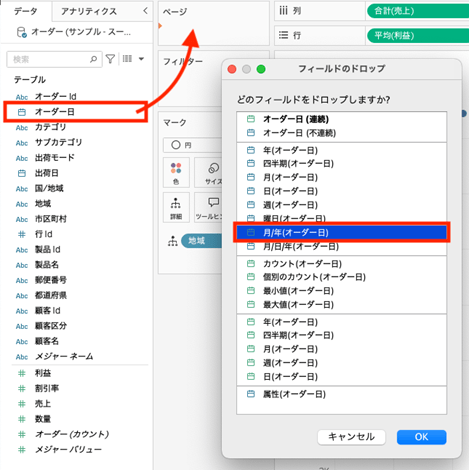Screen dimensions: 469x470
Task: Click the measure icon next to 利益
Action: pyautogui.click(x=22, y=373)
